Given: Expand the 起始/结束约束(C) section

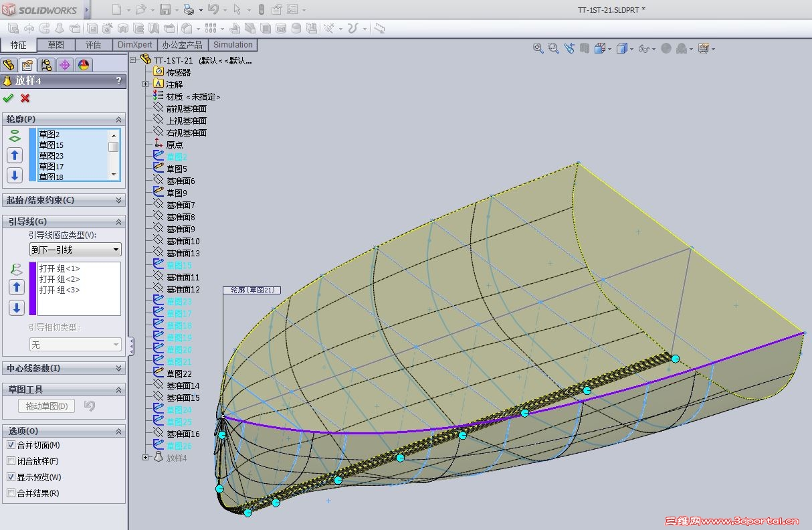Looking at the screenshot, I should point(119,200).
